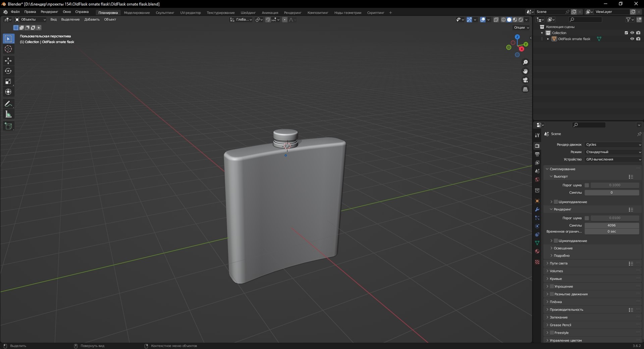Screen dimensions: 644x349
Task: Switch between perspective and orthographic grid icon
Action: (525, 89)
